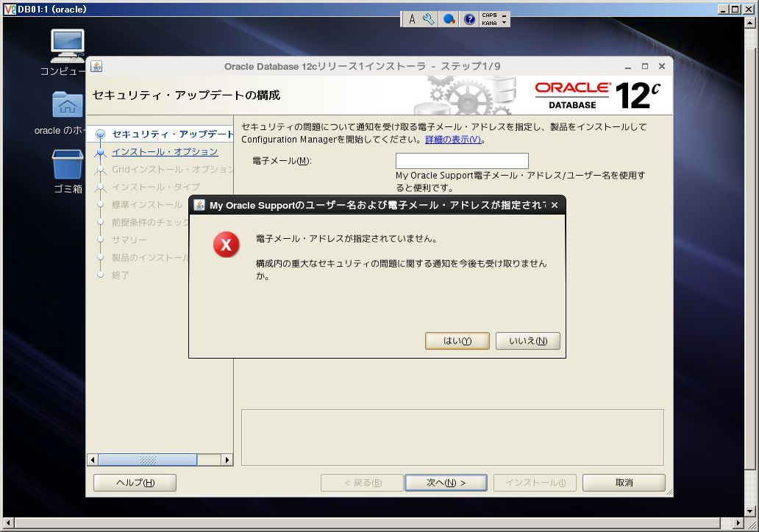Open the 詳細の表示(V) link
Viewport: 759px width, 532px height.
click(x=453, y=140)
